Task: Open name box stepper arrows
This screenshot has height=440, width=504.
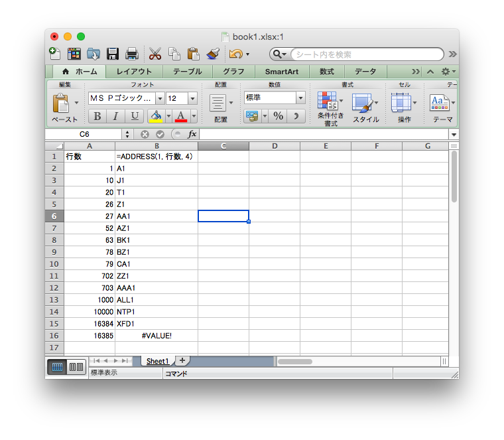Action: pos(127,134)
